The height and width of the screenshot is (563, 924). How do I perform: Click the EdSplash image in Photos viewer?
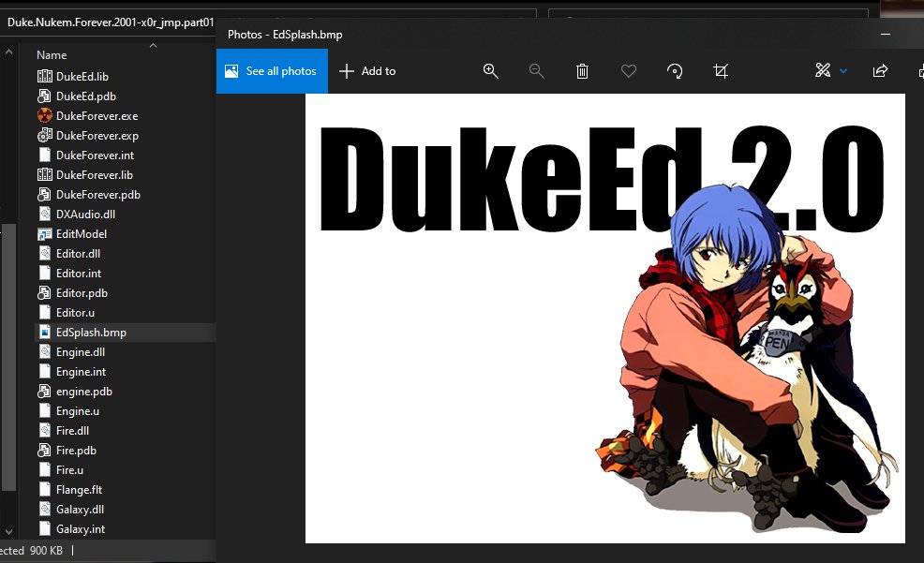click(605, 318)
